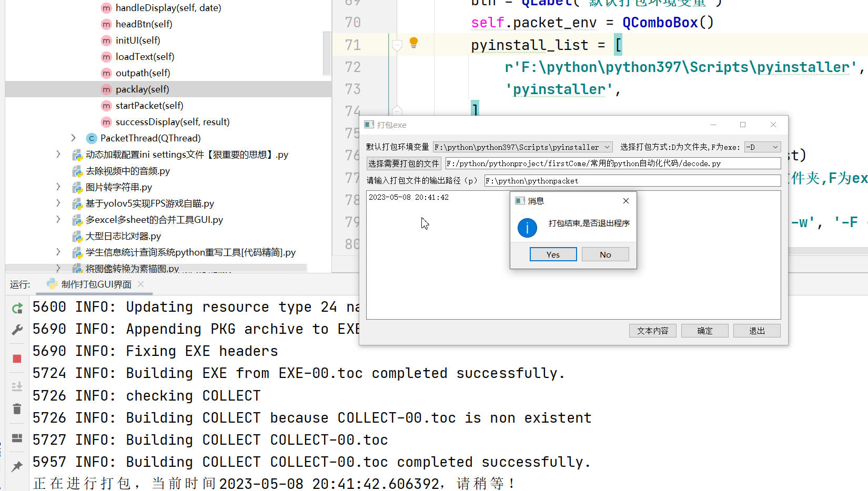Select handleDisplay(self, date) in structure tree
The image size is (868, 491).
pyautogui.click(x=168, y=8)
